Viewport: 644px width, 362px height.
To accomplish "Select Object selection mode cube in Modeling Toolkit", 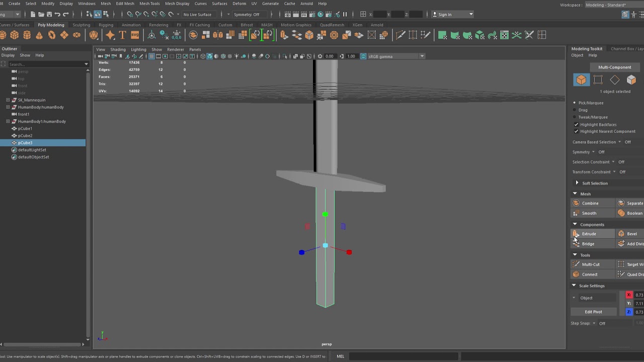I will [581, 80].
